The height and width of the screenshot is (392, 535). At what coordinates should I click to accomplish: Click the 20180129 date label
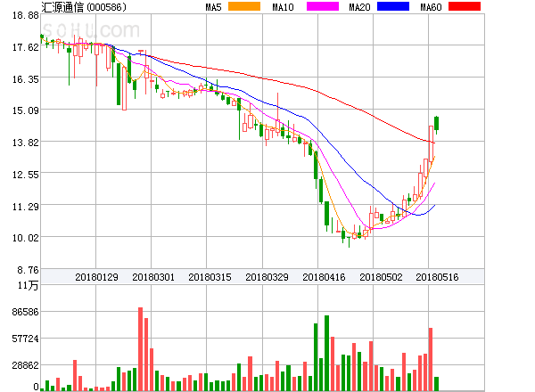tap(96, 277)
